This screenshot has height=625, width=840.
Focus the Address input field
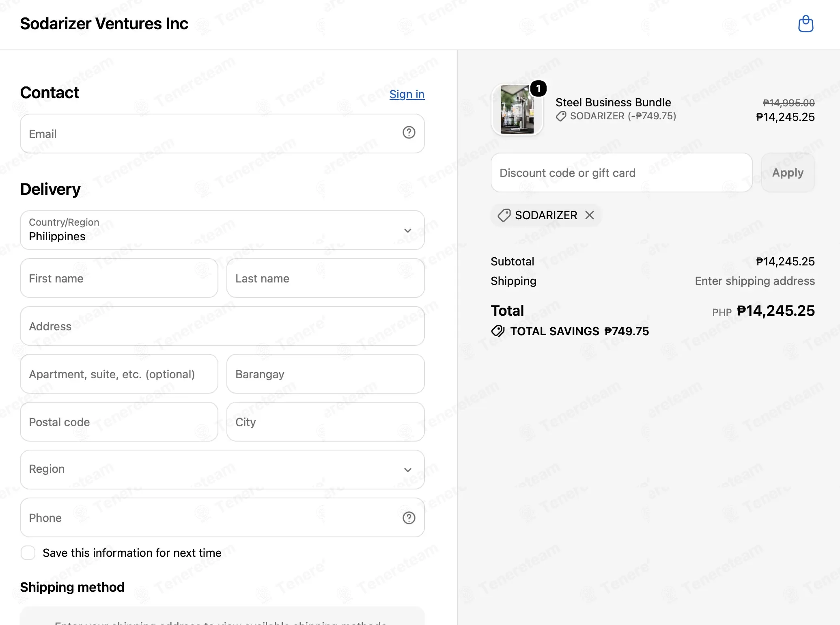[x=222, y=326]
